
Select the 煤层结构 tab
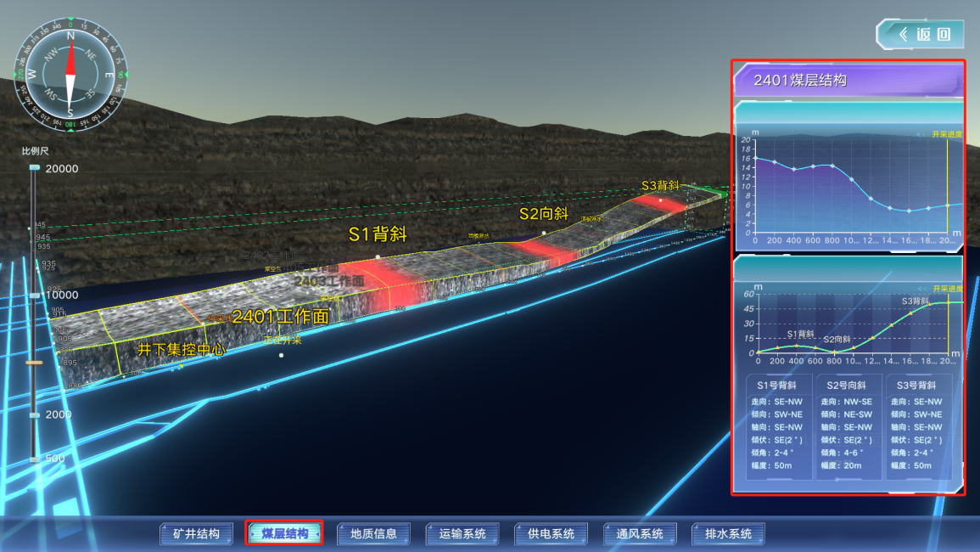[284, 534]
